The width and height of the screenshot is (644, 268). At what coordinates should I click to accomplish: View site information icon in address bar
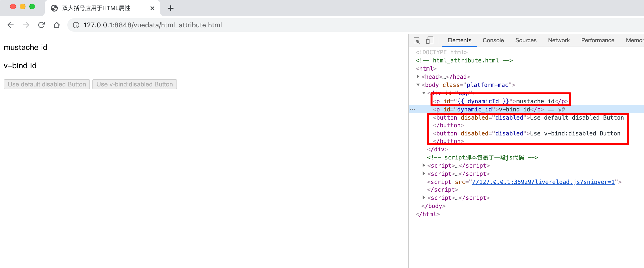click(76, 25)
